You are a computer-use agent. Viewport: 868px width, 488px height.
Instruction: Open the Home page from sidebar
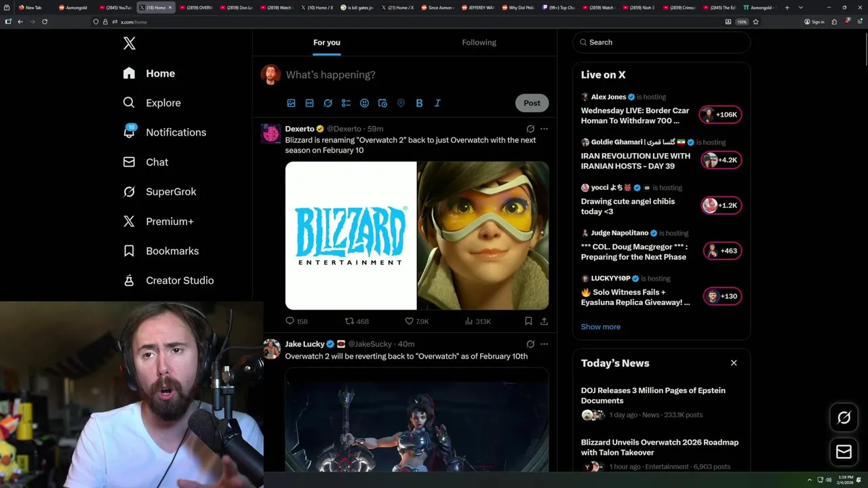point(149,73)
